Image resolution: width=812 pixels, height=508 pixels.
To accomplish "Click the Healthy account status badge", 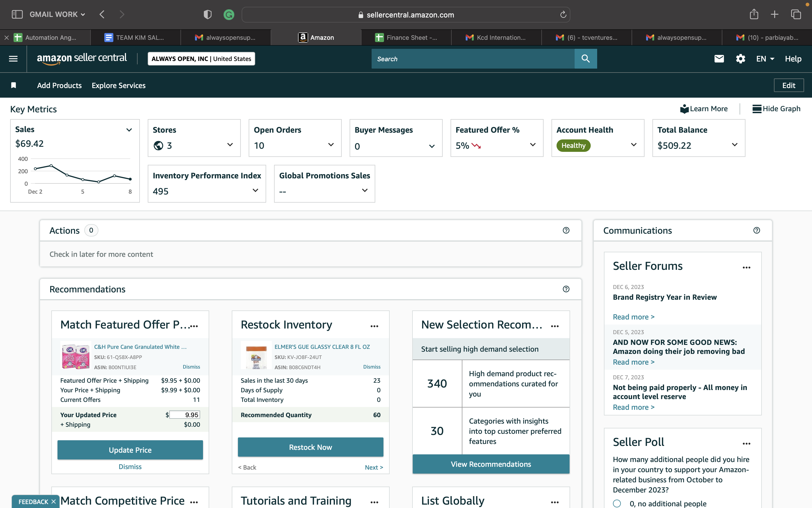I will [x=573, y=145].
